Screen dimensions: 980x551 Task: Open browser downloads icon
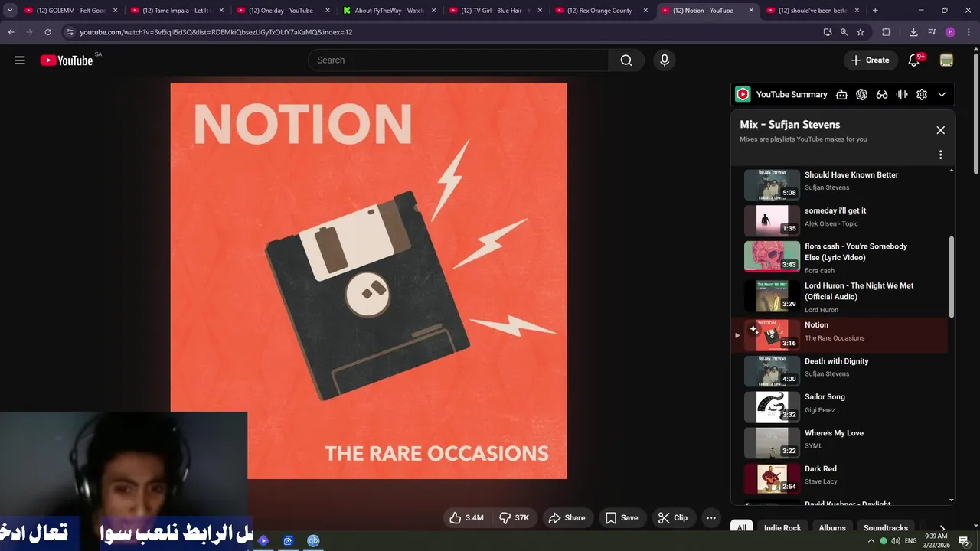913,32
